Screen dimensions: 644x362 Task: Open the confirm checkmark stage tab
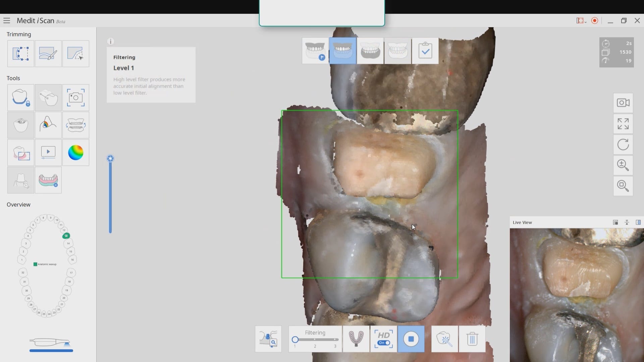(x=425, y=51)
